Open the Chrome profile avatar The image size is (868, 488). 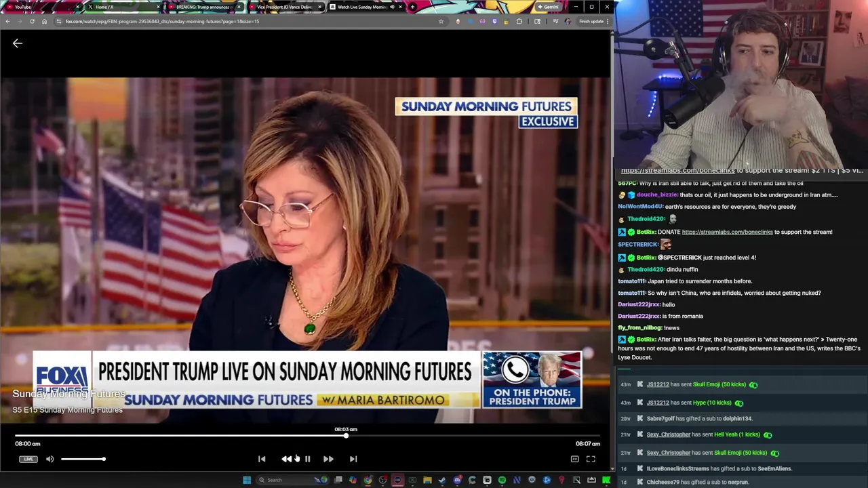point(568,21)
